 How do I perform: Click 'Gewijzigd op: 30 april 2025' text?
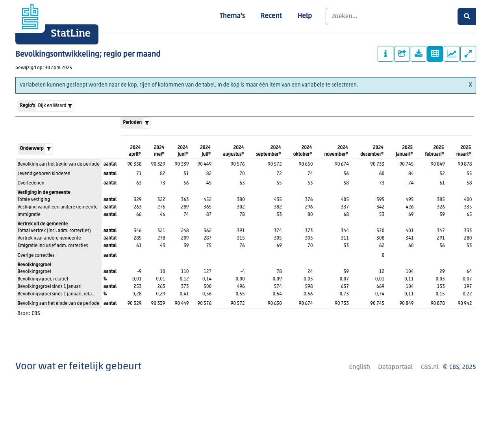(x=44, y=68)
